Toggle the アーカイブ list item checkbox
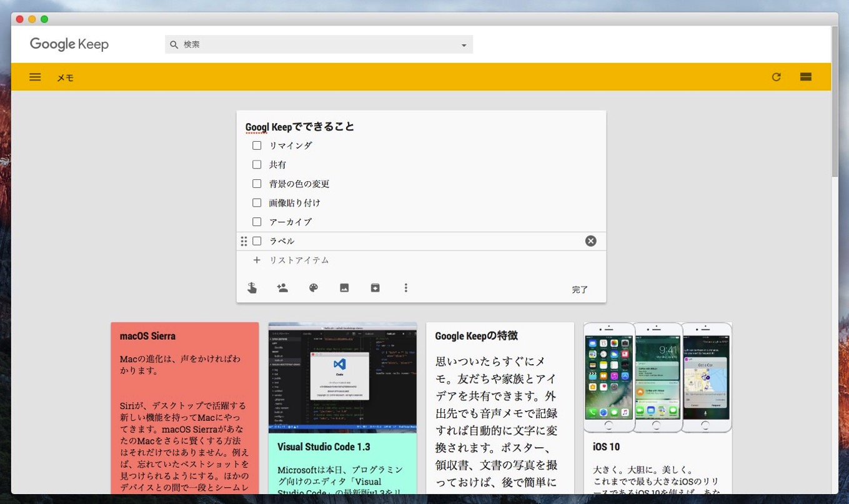This screenshot has width=849, height=504. [x=257, y=222]
